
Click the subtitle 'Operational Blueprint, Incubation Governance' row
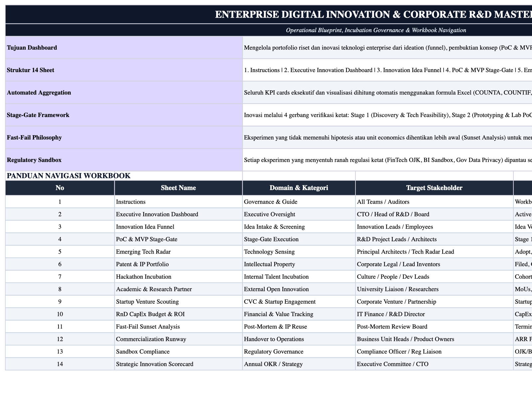269,30
